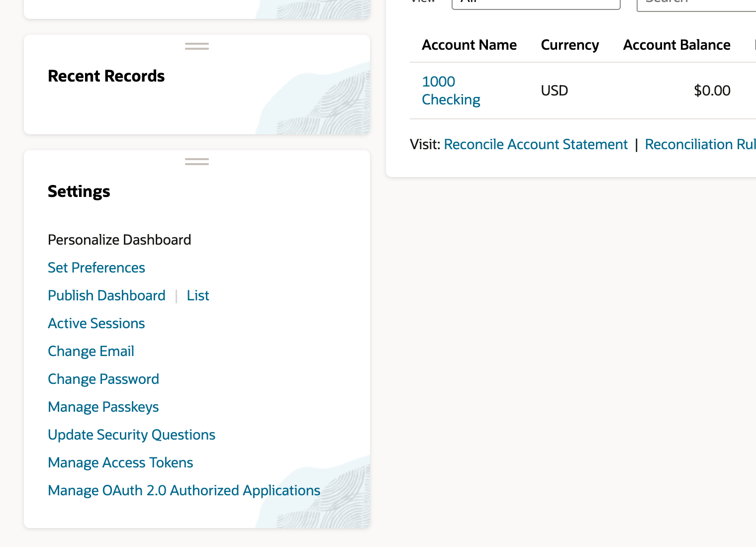The height and width of the screenshot is (547, 756).
Task: Open Manage OAuth 2.0 Authorized Applications
Action: point(184,490)
